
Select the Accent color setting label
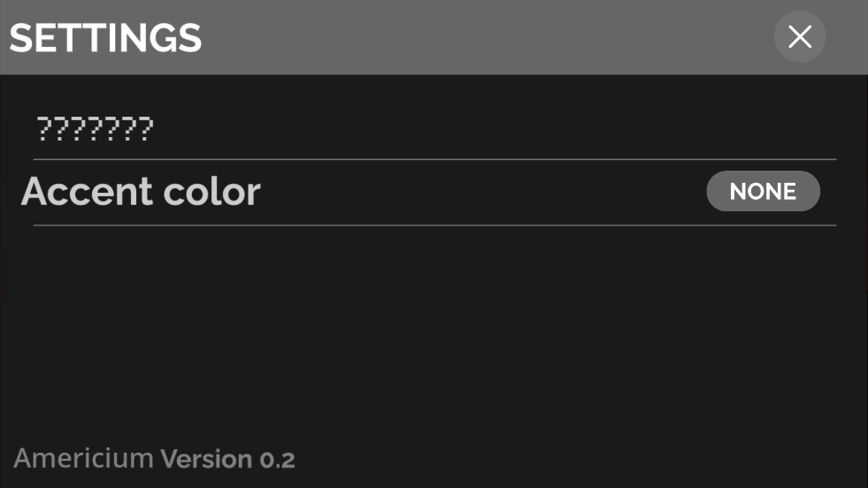(x=141, y=191)
